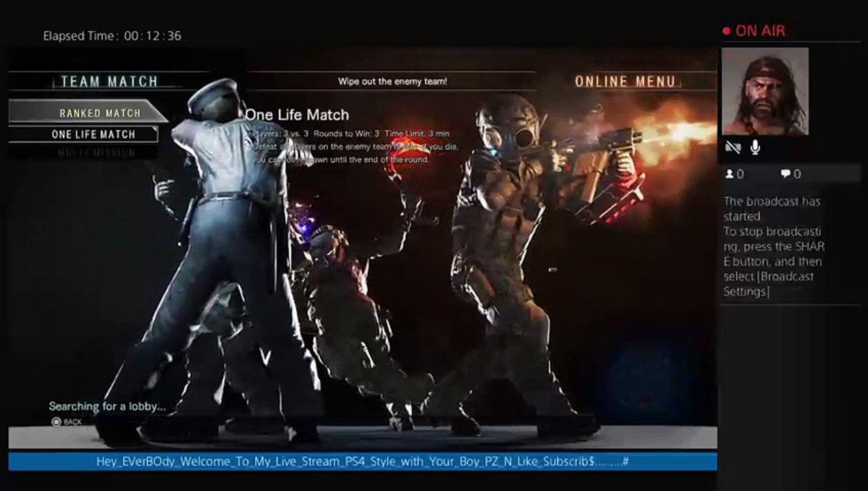Click the 'Searching for a lobby...' status text
Viewport: 868px width, 491px height.
[107, 406]
